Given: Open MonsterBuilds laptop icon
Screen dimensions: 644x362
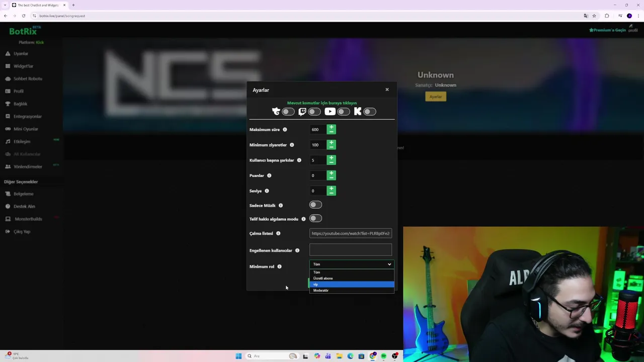Looking at the screenshot, I should click(8, 219).
